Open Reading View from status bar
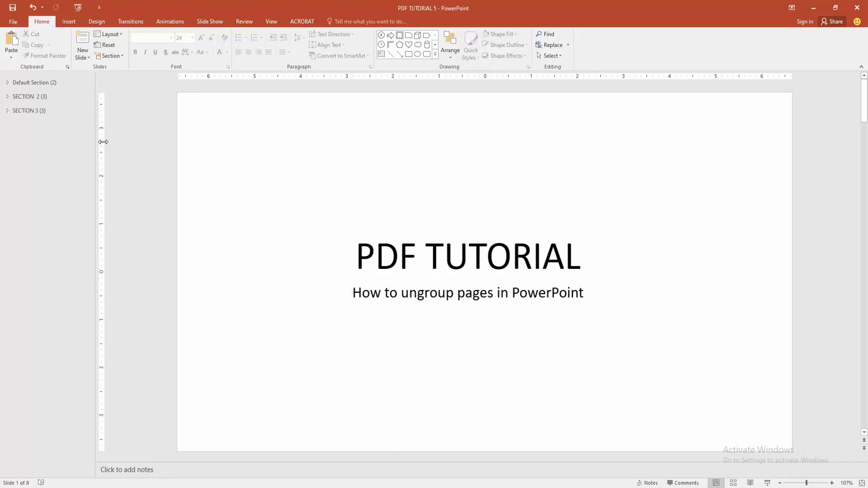The width and height of the screenshot is (868, 488). tap(750, 483)
